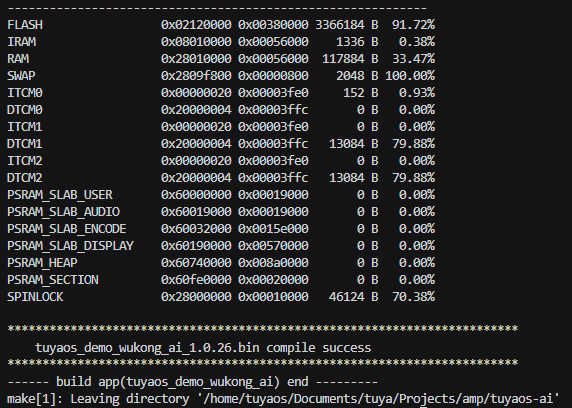Viewport: 572px width, 408px height.
Task: Click PSRAM_HEAP length 0x008a0000
Action: click(273, 263)
